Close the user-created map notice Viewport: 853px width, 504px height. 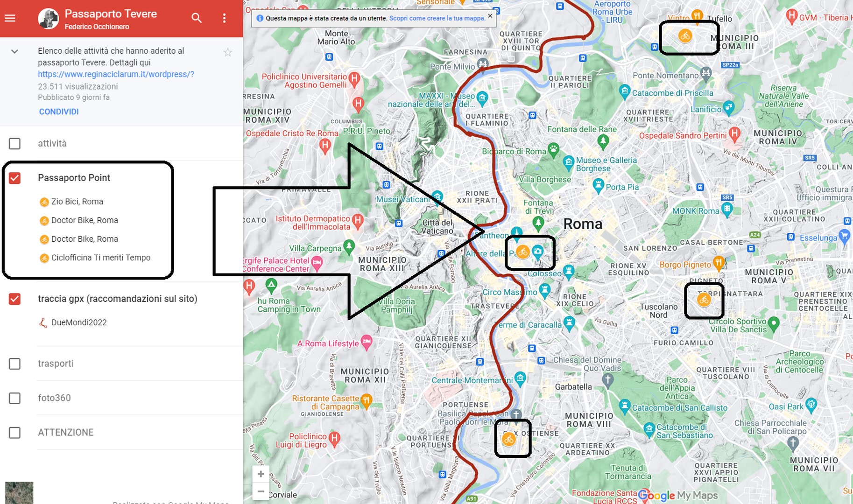pos(490,16)
